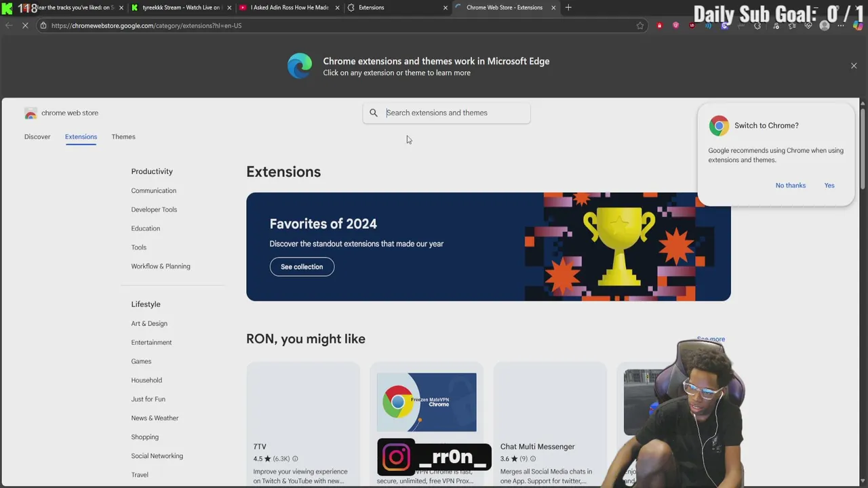
Task: Browse the Workflow & Planning category
Action: (x=161, y=267)
